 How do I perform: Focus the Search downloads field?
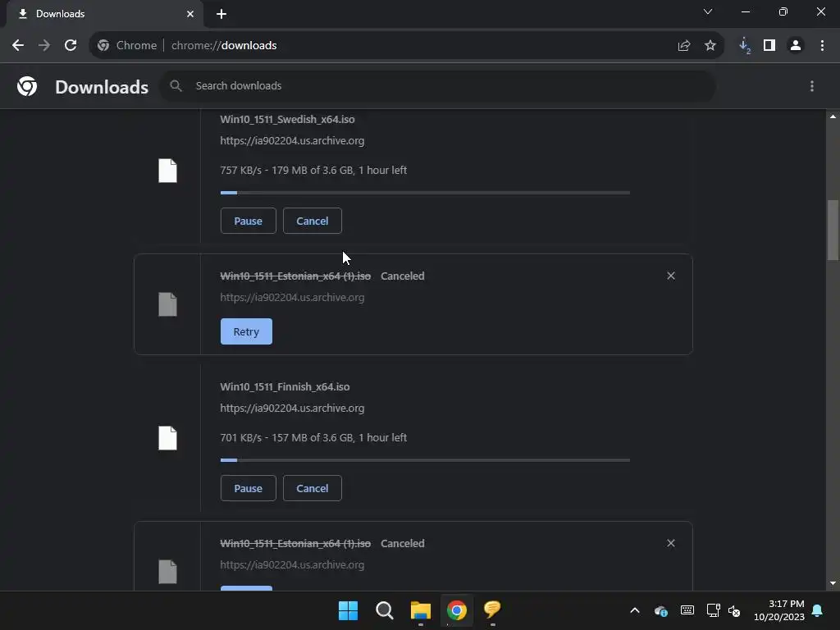coord(436,85)
